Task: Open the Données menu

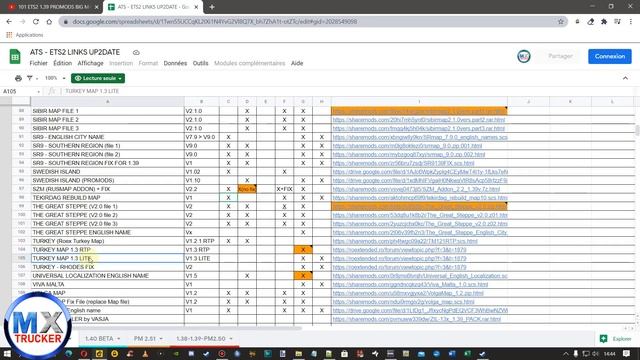Action: (x=175, y=63)
